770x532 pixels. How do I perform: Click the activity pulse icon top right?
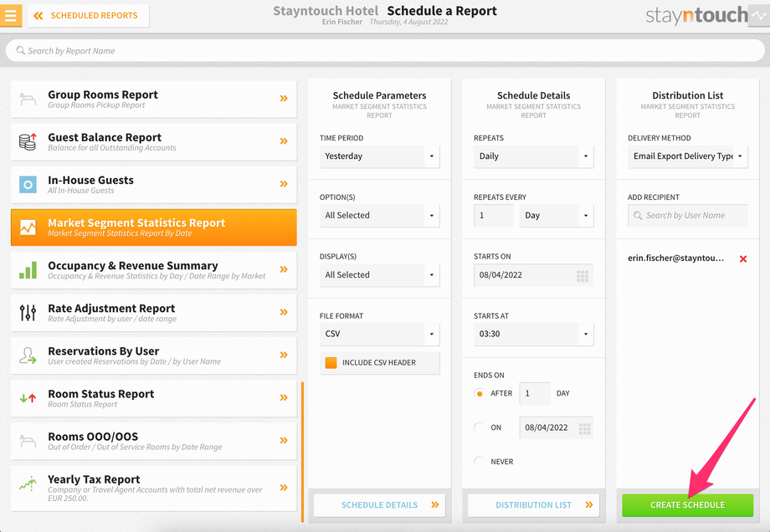tap(759, 16)
